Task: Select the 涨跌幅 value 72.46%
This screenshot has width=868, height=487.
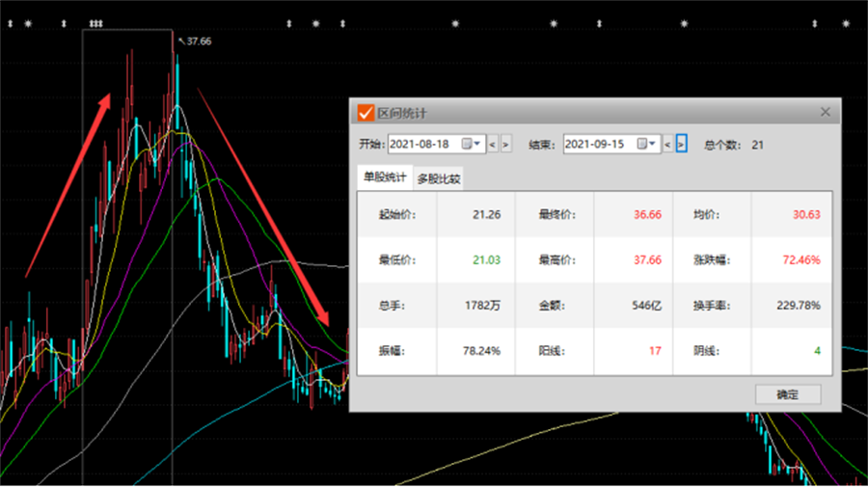Action: coord(801,260)
